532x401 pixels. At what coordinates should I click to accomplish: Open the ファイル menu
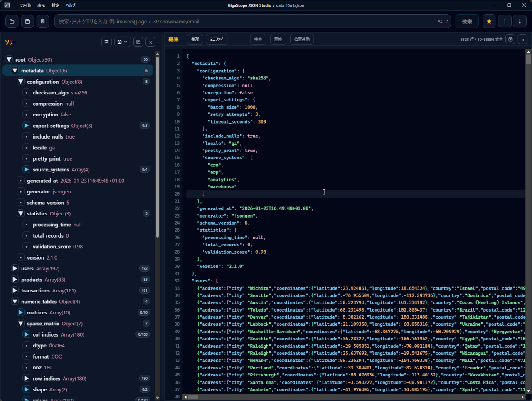[25, 5]
